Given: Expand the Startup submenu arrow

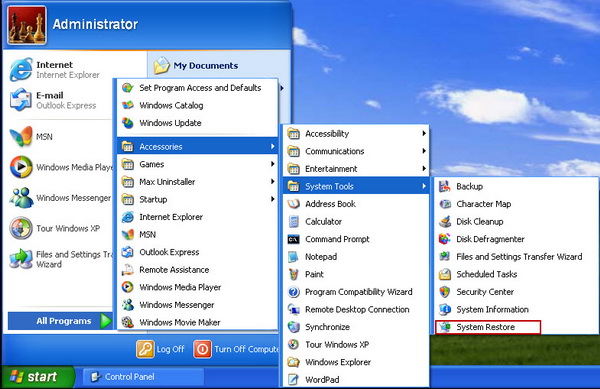Looking at the screenshot, I should click(272, 199).
